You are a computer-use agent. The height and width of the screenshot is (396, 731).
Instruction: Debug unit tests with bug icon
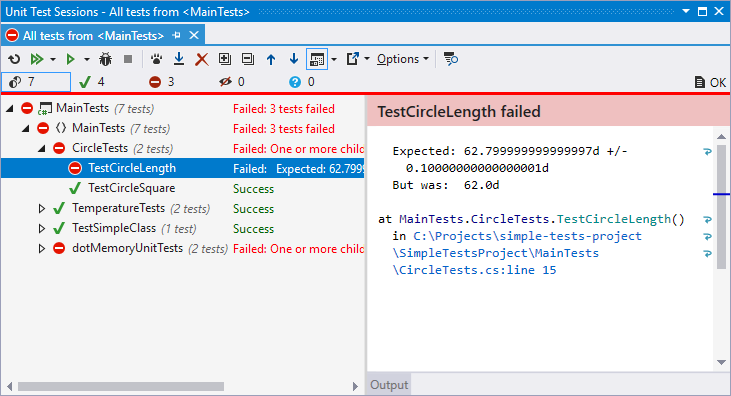click(106, 59)
